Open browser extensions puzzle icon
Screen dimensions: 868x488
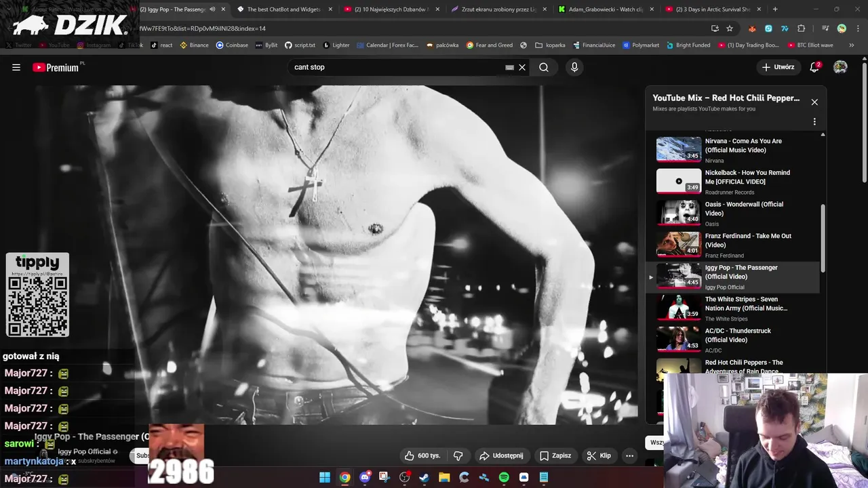802,28
